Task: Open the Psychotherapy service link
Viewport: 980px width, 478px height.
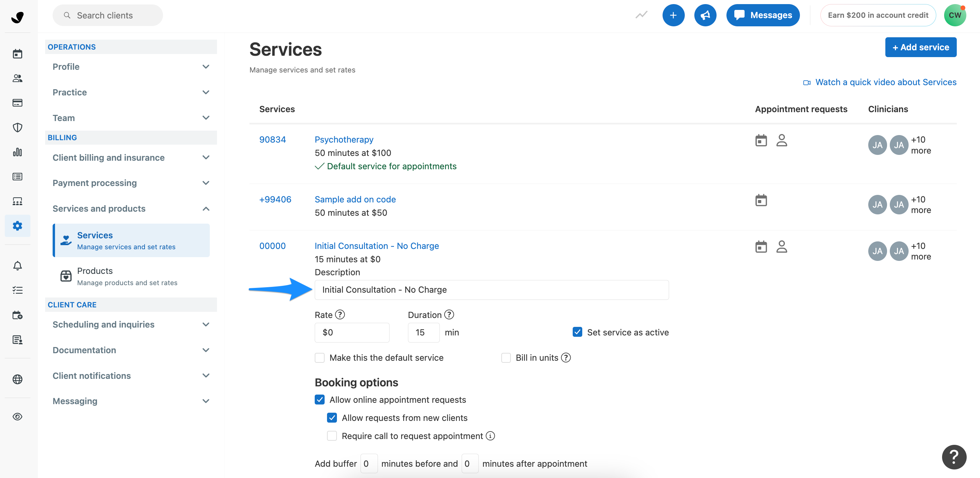Action: click(344, 140)
